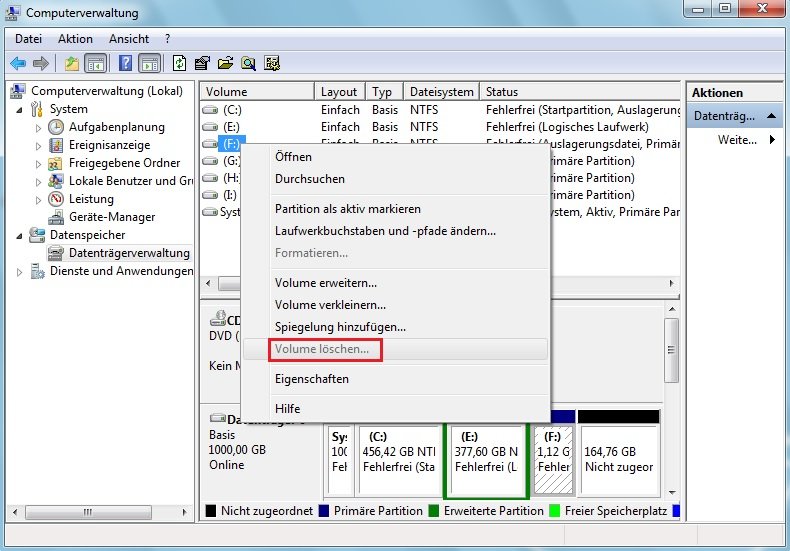Screen dimensions: 790x551
Task: Choose Partition als aktiv markieren
Action: pyautogui.click(x=396, y=209)
